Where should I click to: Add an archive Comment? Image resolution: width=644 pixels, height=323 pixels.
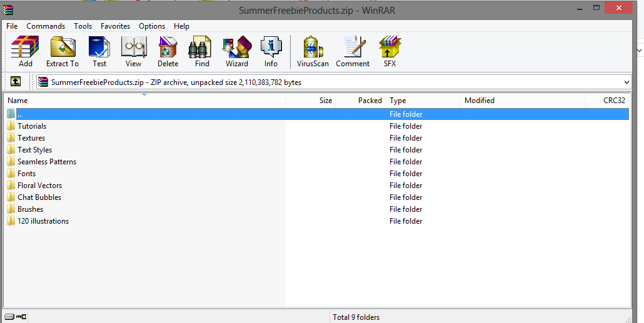pyautogui.click(x=353, y=51)
